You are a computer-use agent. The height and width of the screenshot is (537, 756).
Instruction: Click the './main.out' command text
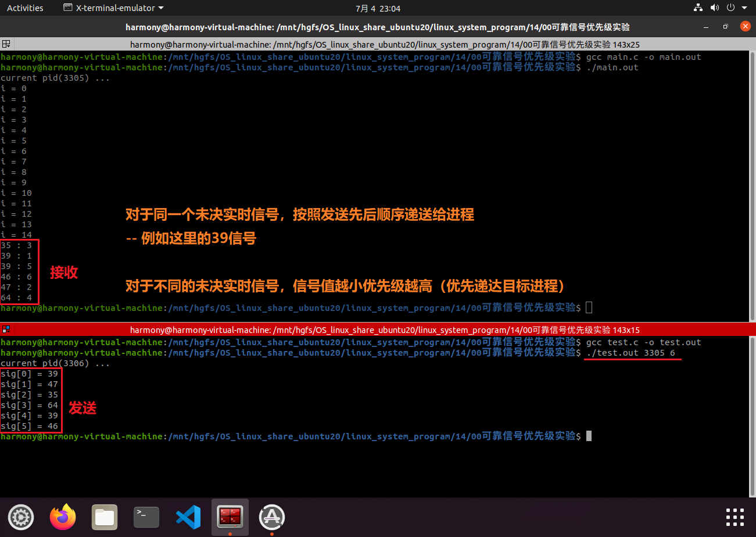[612, 67]
